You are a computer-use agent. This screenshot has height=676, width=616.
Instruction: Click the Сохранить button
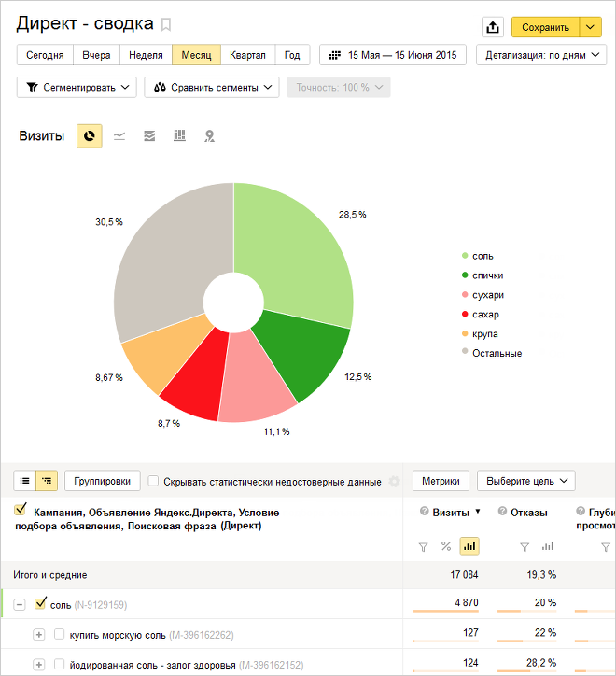coord(545,27)
